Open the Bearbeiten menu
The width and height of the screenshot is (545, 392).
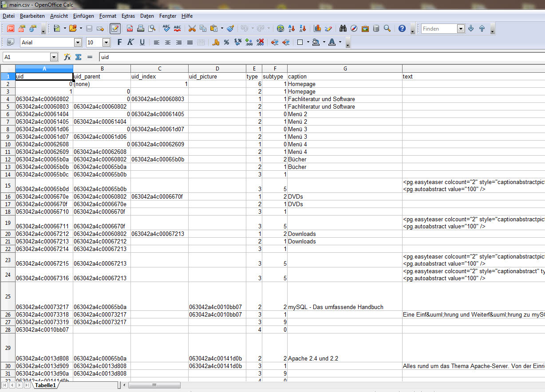tap(32, 16)
